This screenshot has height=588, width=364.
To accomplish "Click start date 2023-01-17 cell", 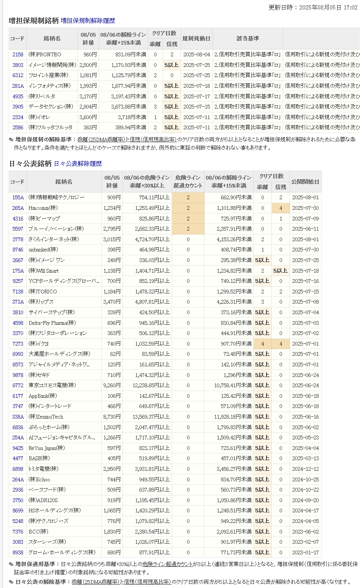I will 305,552.
